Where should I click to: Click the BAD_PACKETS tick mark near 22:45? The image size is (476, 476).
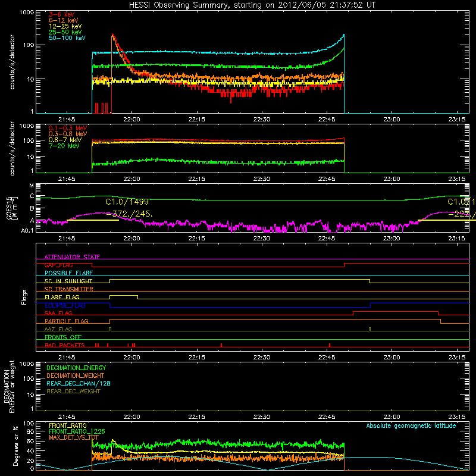pos(330,345)
